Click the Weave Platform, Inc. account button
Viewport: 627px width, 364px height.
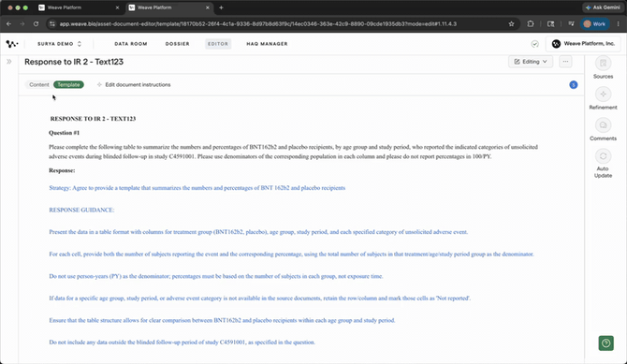point(583,44)
